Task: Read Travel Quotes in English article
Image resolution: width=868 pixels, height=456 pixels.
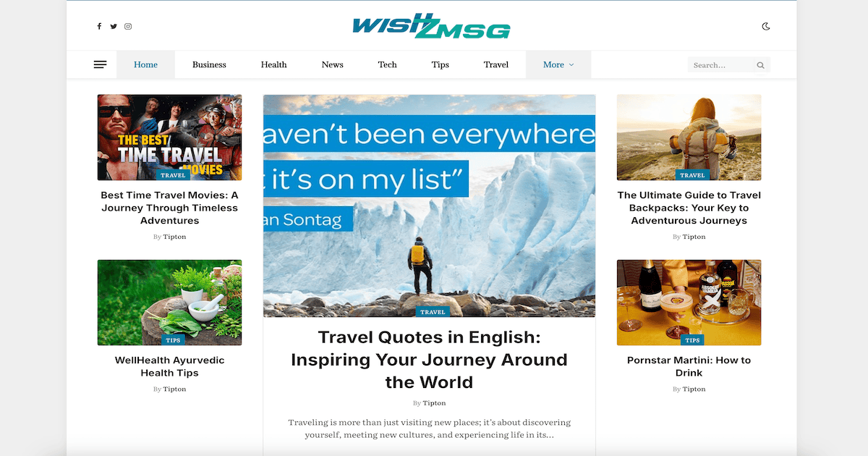Action: click(x=429, y=359)
